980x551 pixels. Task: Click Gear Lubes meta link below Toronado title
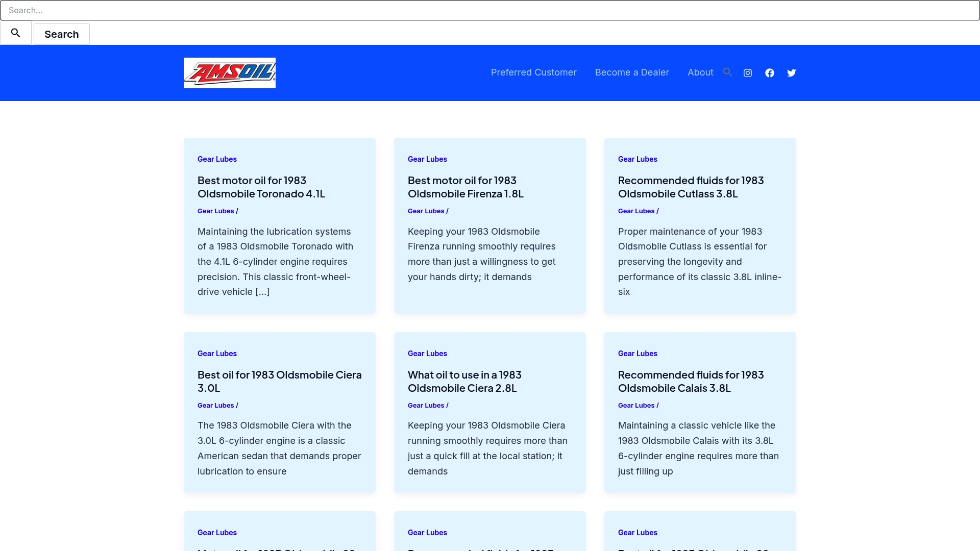pyautogui.click(x=215, y=211)
